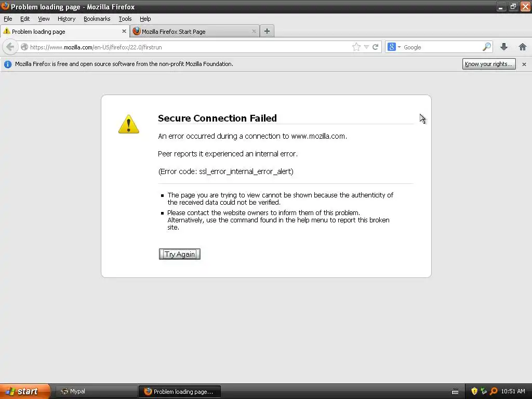Open the History menu
Viewport: 532px width, 399px height.
click(x=66, y=19)
